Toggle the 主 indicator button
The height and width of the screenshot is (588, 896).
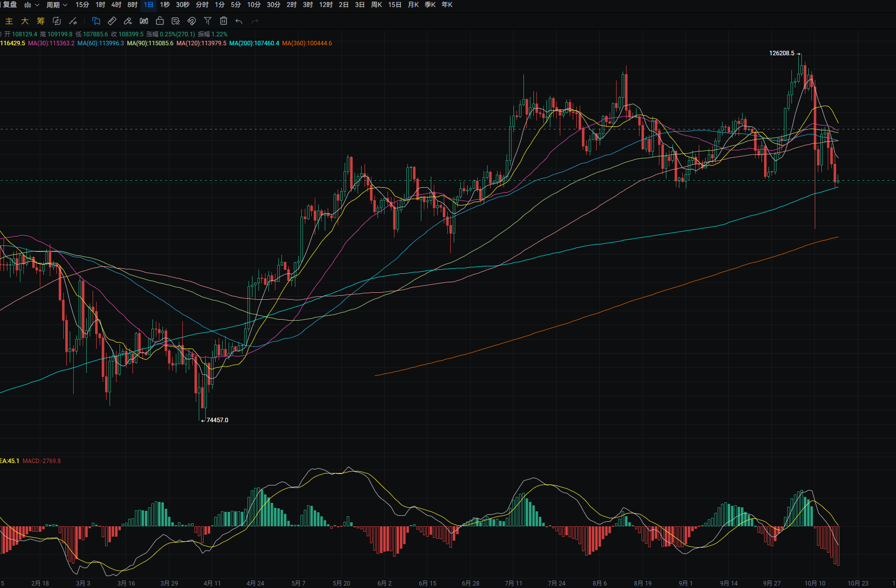(9, 21)
